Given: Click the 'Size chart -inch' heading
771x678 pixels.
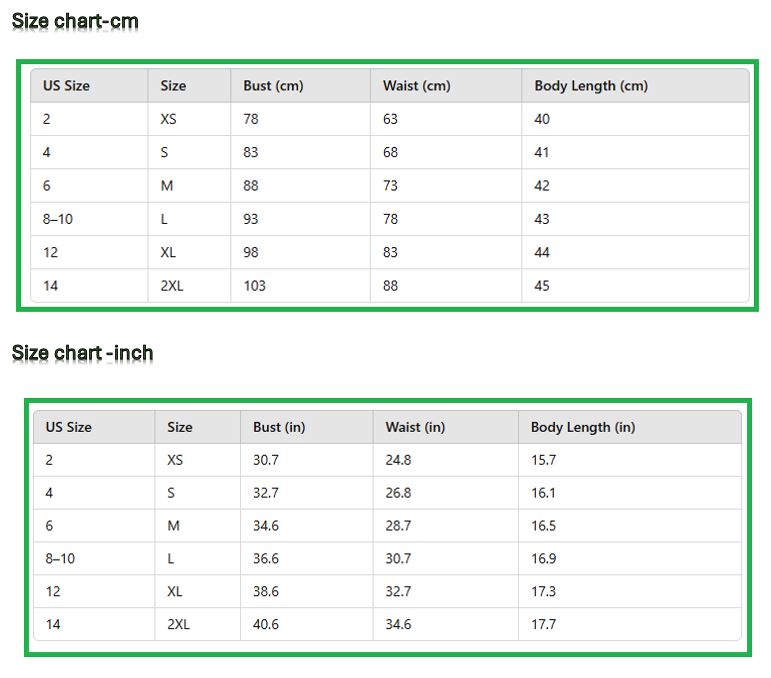Looking at the screenshot, I should [x=82, y=352].
